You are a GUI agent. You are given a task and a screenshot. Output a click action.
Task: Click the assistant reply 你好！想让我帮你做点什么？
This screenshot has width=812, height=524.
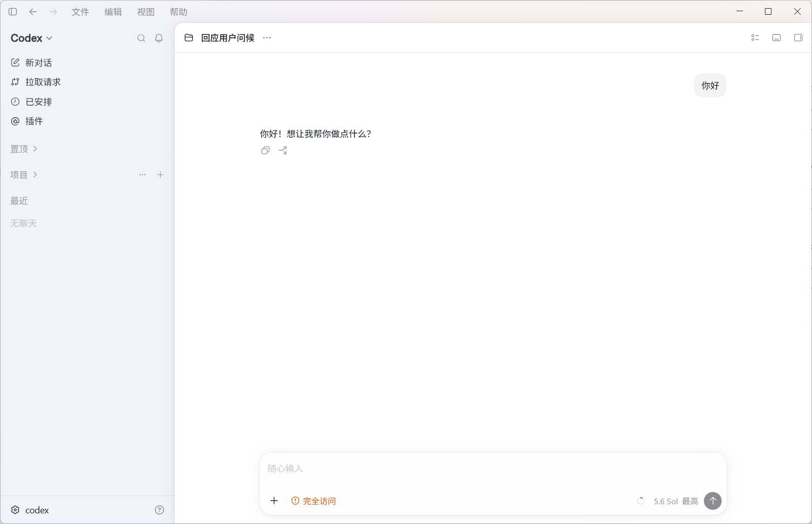[316, 134]
